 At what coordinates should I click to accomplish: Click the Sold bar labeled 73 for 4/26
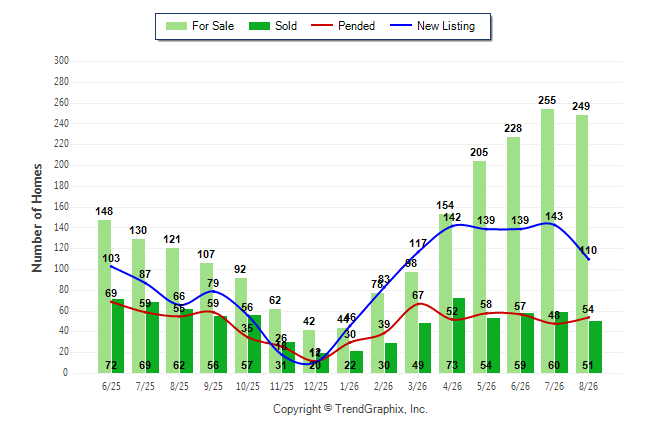[x=459, y=335]
